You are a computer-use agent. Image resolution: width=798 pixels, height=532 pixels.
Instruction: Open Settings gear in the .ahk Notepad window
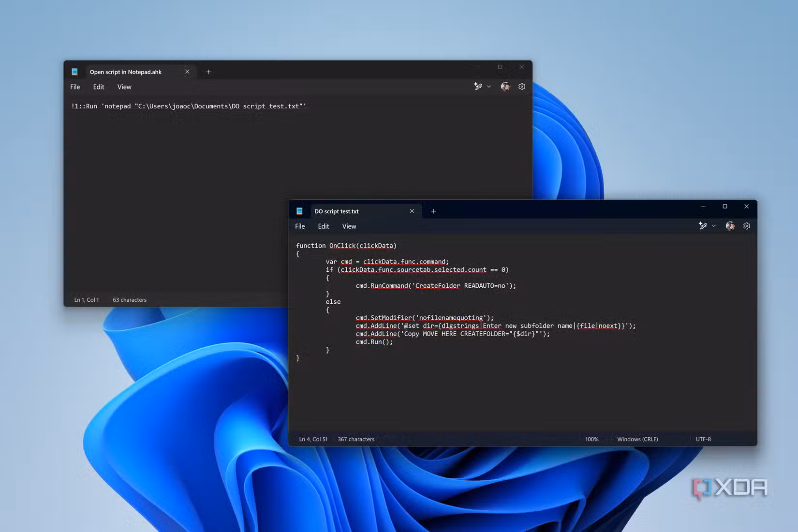pos(522,87)
